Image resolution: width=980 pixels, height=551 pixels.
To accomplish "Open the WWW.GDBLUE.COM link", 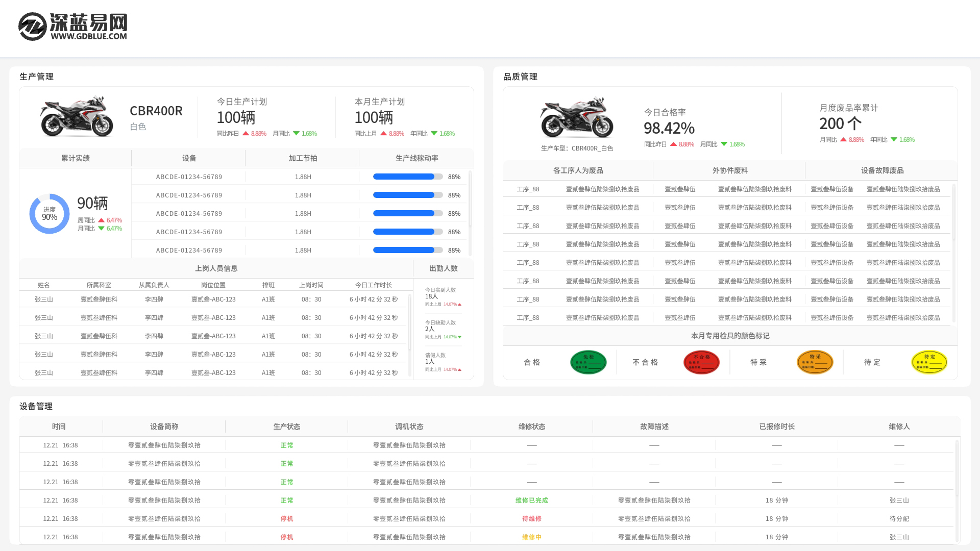I will click(x=88, y=37).
